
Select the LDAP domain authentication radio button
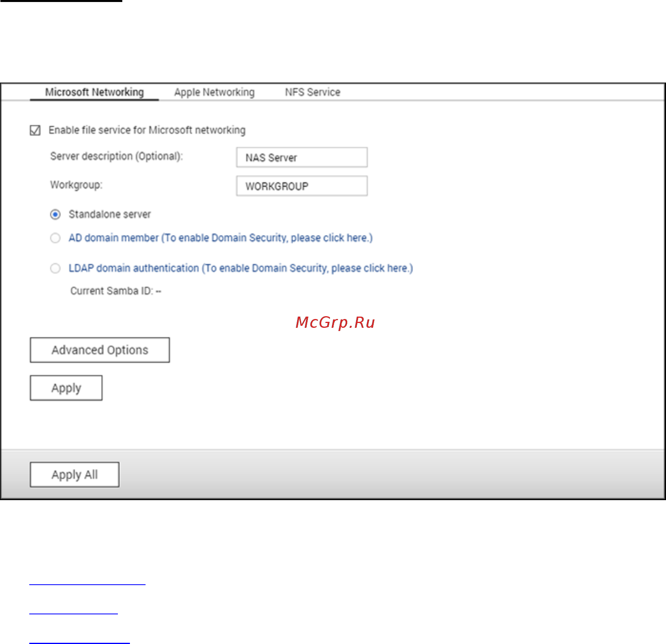[x=55, y=268]
